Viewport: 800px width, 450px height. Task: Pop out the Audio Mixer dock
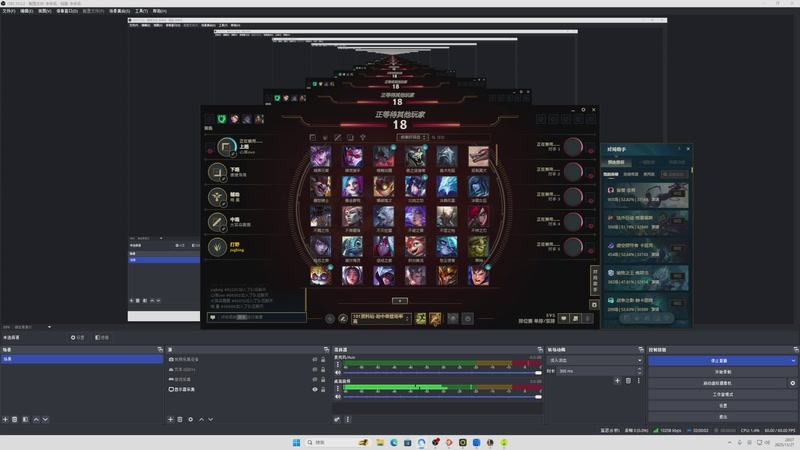540,349
